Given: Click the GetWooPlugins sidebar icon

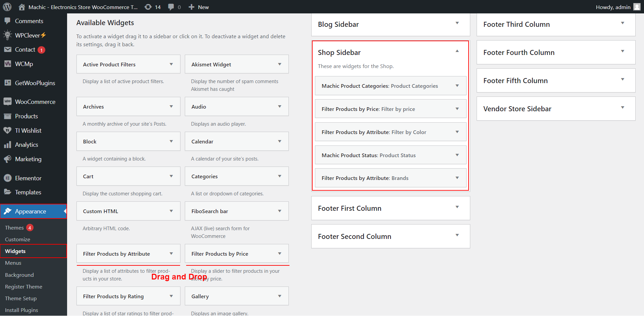Looking at the screenshot, I should pos(7,83).
